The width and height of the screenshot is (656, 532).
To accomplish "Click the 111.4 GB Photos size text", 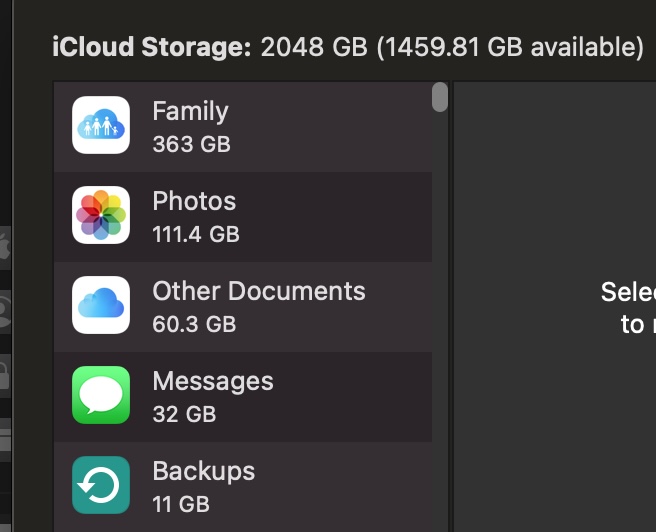I will point(196,234).
